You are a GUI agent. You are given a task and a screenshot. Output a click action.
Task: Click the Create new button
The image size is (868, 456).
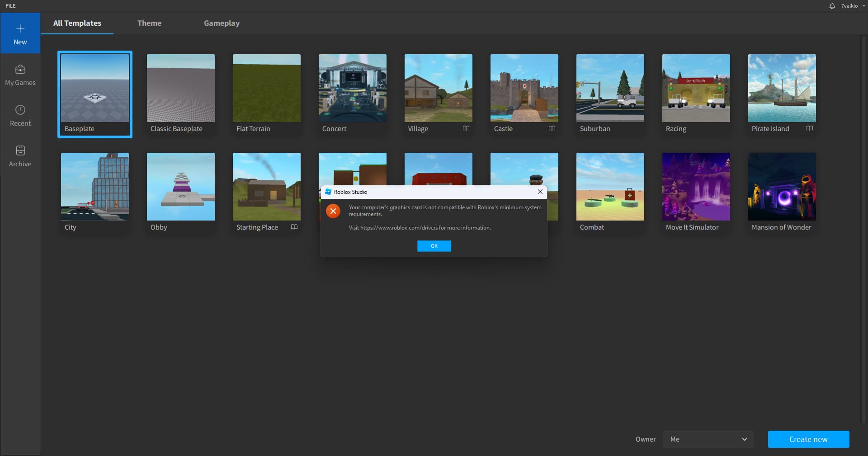[x=808, y=439]
